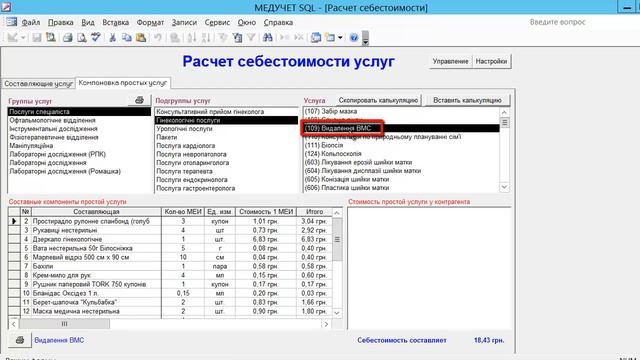Click record selector for Рукавиці нестерильні row

tap(14, 230)
